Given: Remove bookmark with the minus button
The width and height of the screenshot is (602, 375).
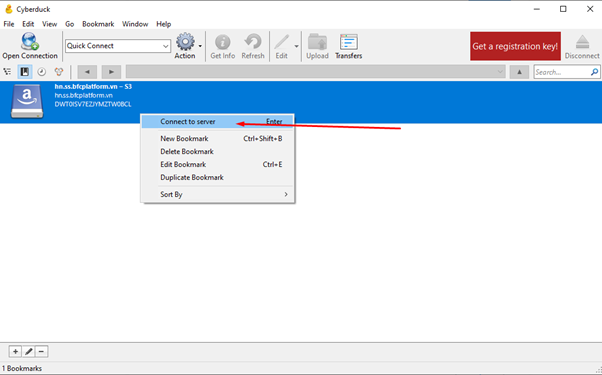Looking at the screenshot, I should click(x=42, y=351).
